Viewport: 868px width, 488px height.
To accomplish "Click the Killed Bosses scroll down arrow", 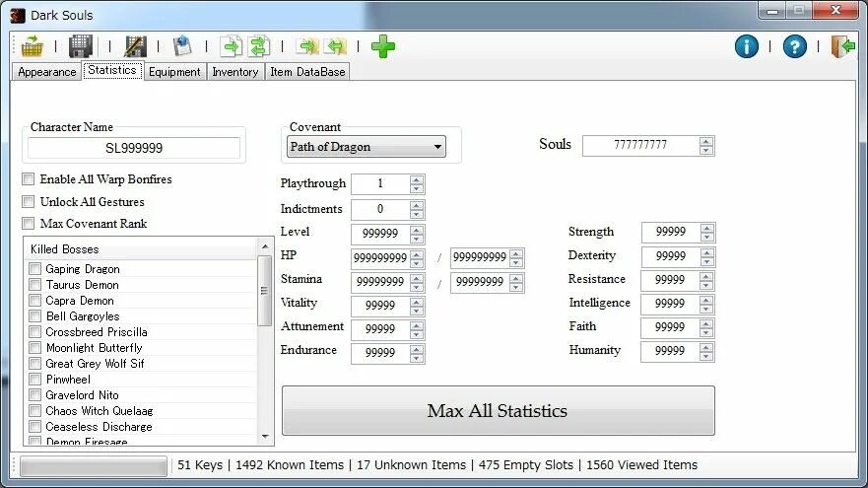I will 265,437.
